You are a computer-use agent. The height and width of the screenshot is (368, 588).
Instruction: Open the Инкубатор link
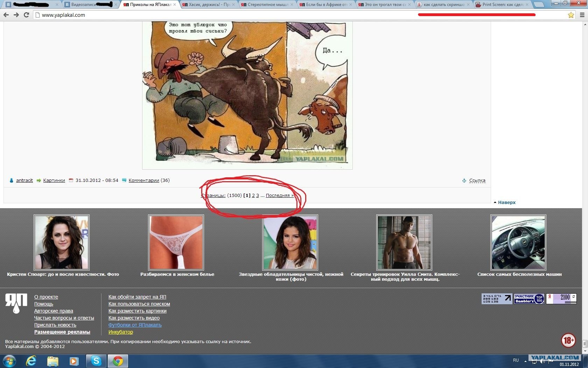pyautogui.click(x=121, y=332)
